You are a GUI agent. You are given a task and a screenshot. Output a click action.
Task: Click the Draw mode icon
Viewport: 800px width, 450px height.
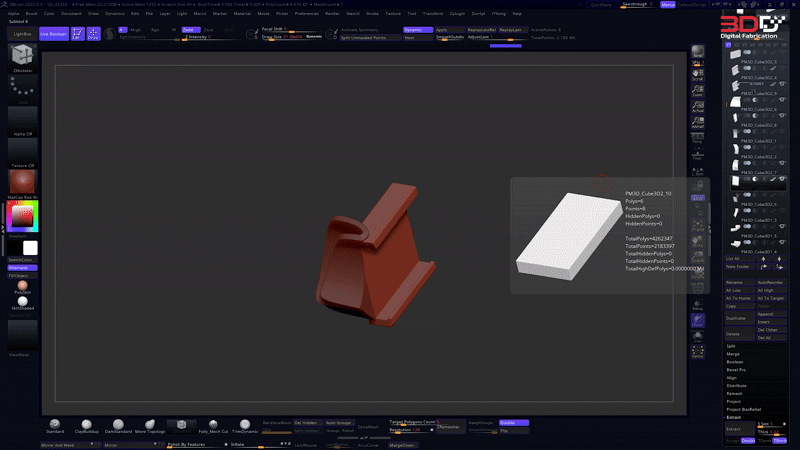pyautogui.click(x=93, y=34)
